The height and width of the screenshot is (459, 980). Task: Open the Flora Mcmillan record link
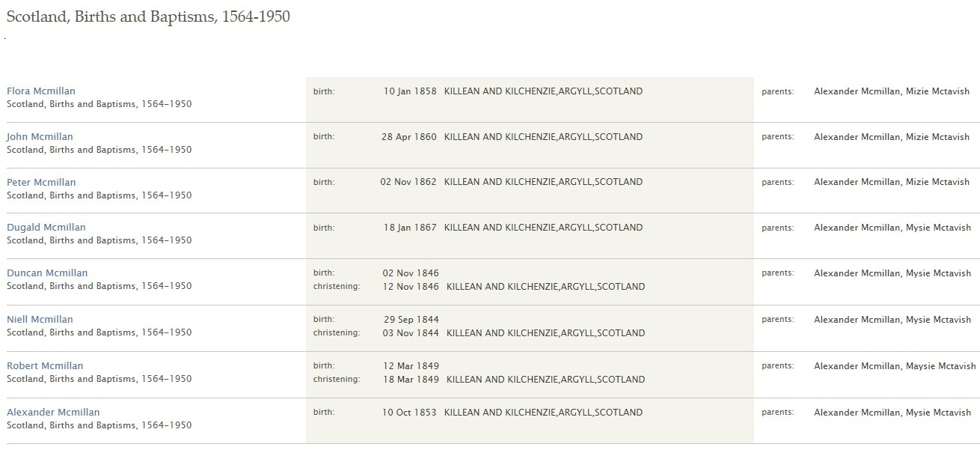(41, 91)
